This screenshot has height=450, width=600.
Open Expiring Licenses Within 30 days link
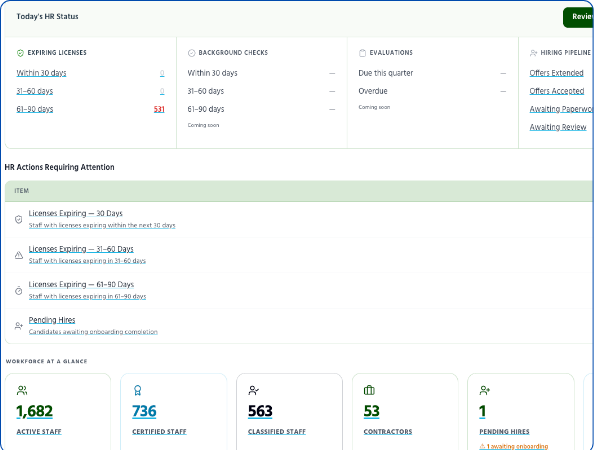click(41, 73)
